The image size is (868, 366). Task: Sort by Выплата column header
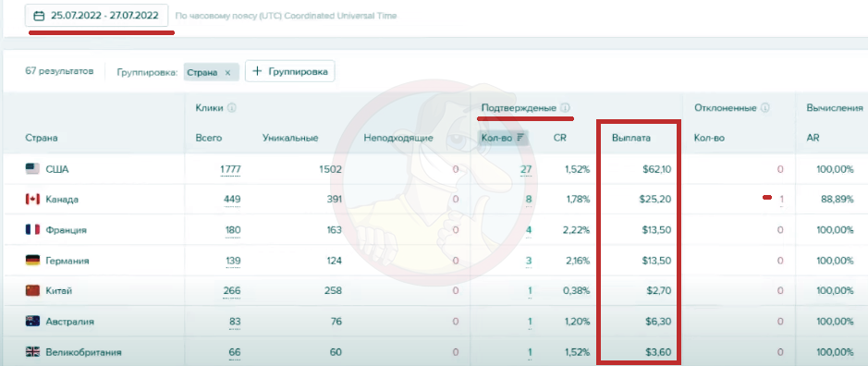[631, 139]
